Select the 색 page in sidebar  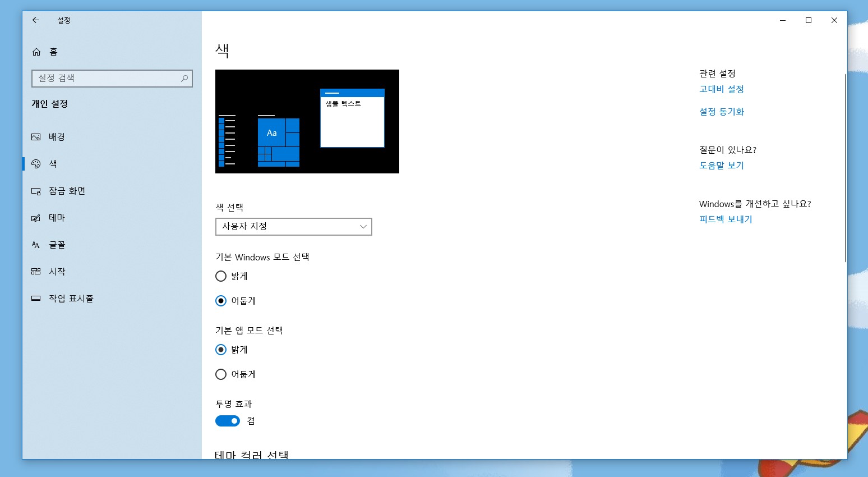click(112, 164)
